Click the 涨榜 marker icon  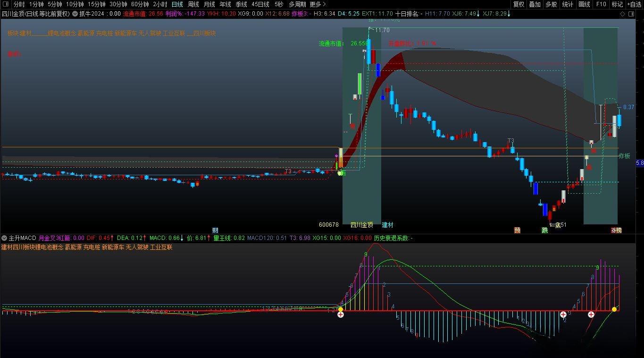[616, 230]
